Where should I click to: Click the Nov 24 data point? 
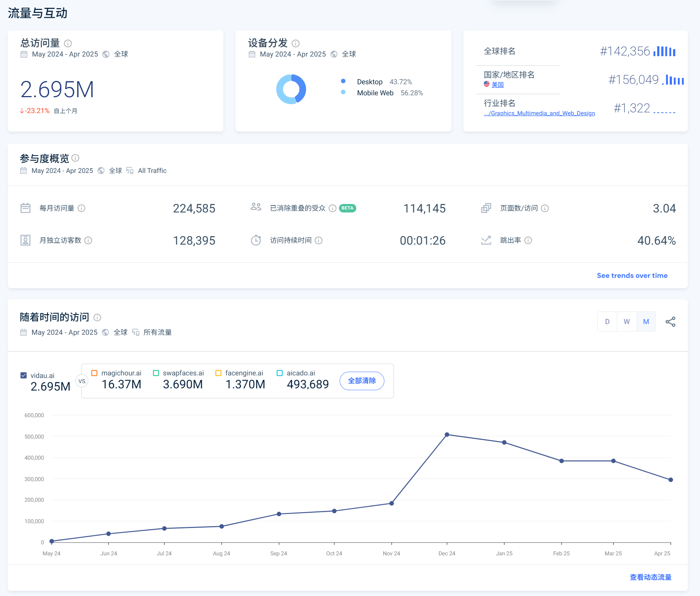click(x=392, y=504)
